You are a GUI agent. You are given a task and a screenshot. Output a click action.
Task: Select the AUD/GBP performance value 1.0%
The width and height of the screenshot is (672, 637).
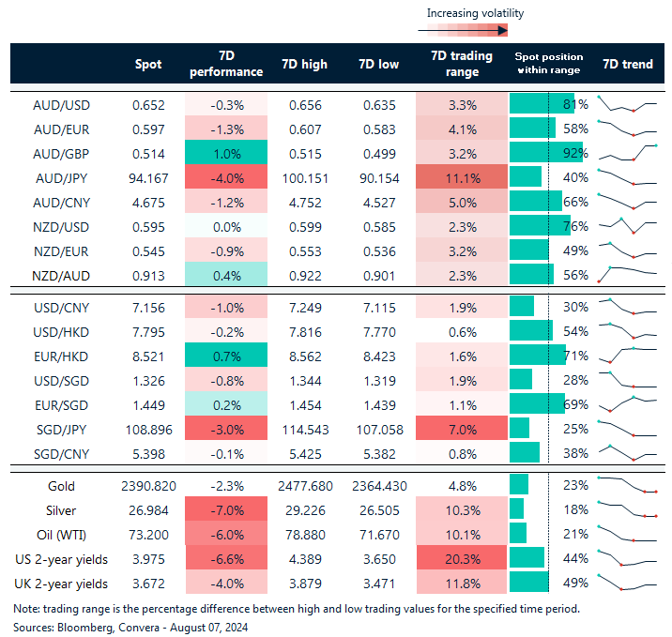click(x=226, y=152)
